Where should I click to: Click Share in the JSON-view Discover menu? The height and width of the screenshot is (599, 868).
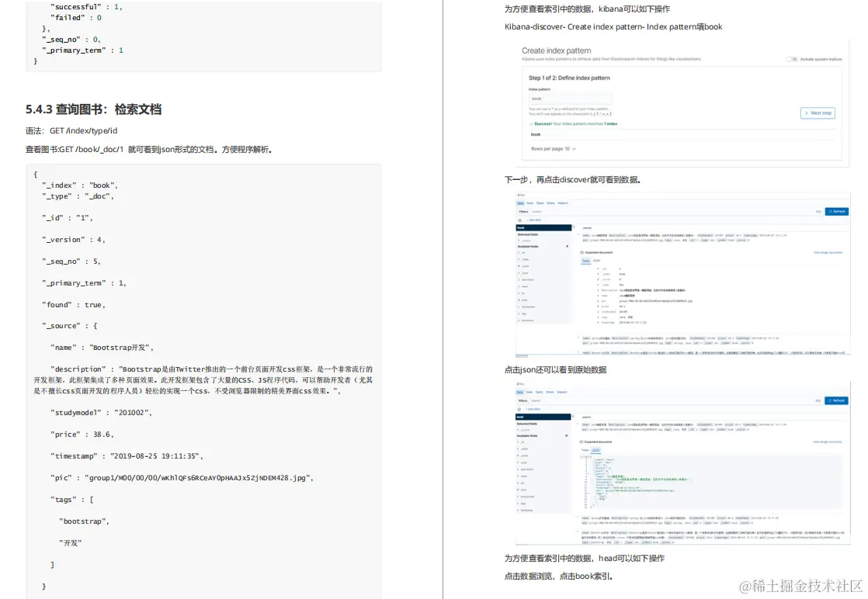550,392
